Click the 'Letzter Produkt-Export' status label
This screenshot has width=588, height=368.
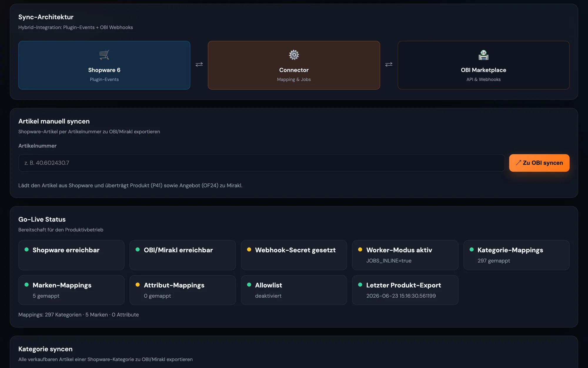[403, 285]
